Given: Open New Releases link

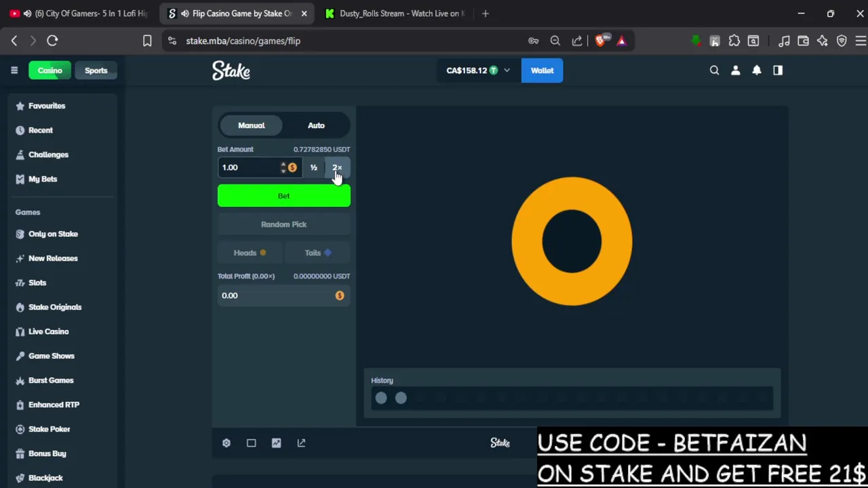Looking at the screenshot, I should [53, 258].
